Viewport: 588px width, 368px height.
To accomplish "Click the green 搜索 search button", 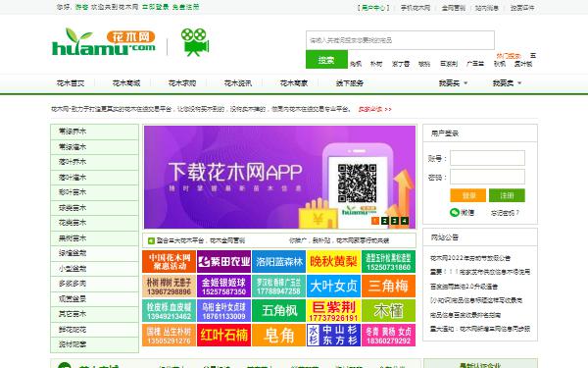I will 326,60.
